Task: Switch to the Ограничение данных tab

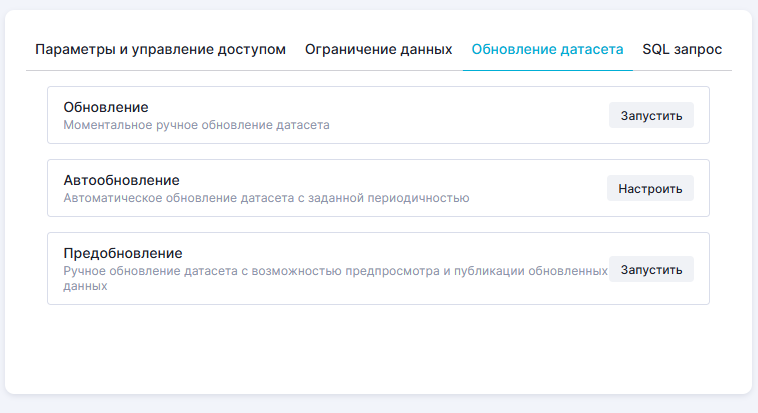Action: pos(378,49)
